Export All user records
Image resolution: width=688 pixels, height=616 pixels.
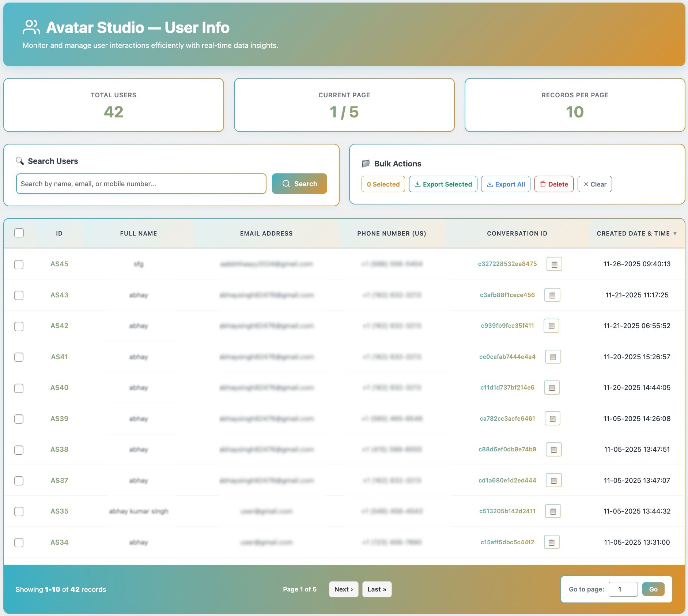[x=505, y=184]
